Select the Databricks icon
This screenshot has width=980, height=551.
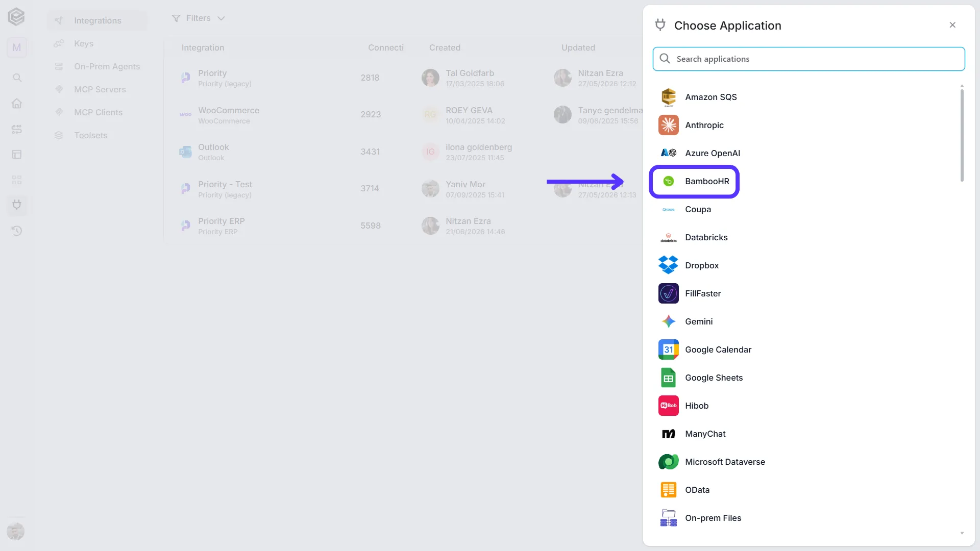tap(668, 237)
